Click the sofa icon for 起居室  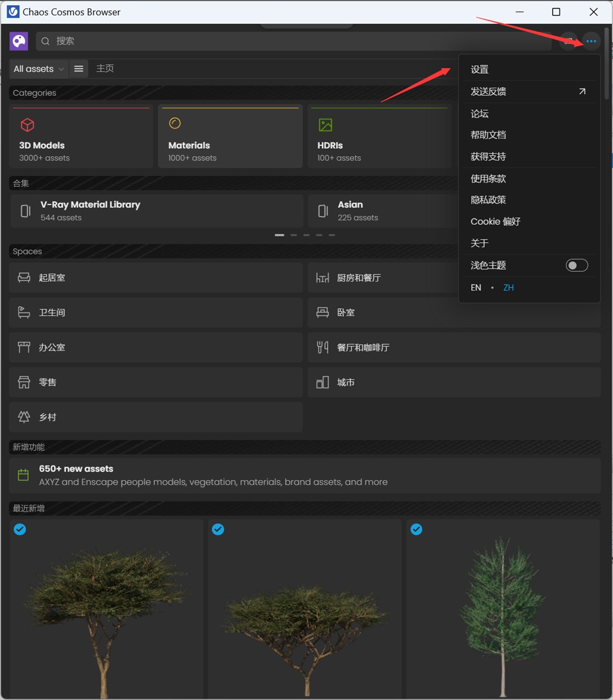click(x=24, y=278)
